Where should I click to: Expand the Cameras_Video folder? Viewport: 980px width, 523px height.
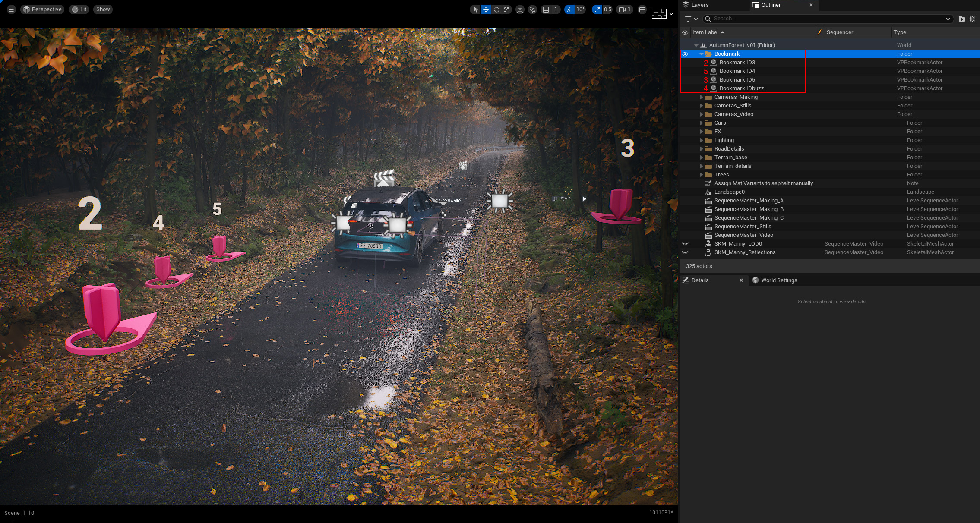coord(702,114)
